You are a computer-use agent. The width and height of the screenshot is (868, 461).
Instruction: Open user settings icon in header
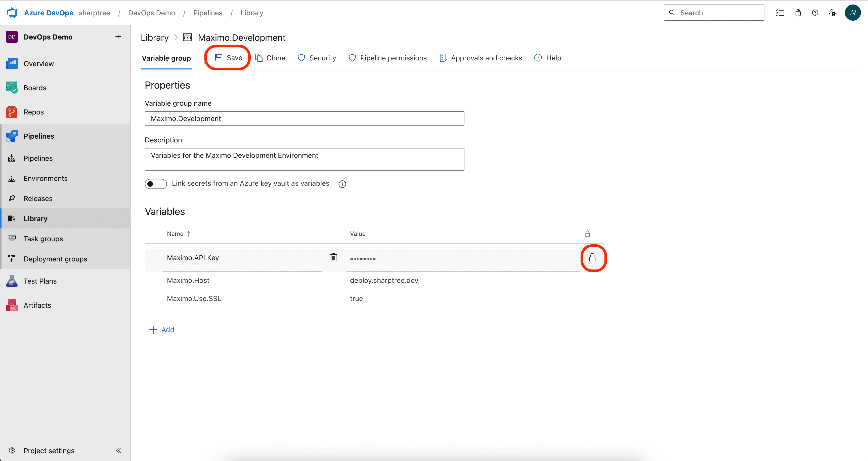[x=832, y=13]
